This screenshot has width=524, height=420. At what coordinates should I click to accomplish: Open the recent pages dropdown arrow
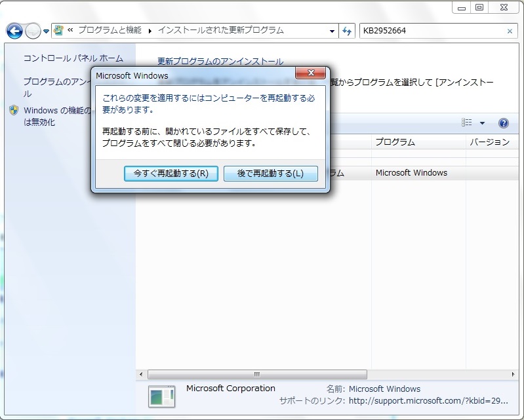point(46,31)
